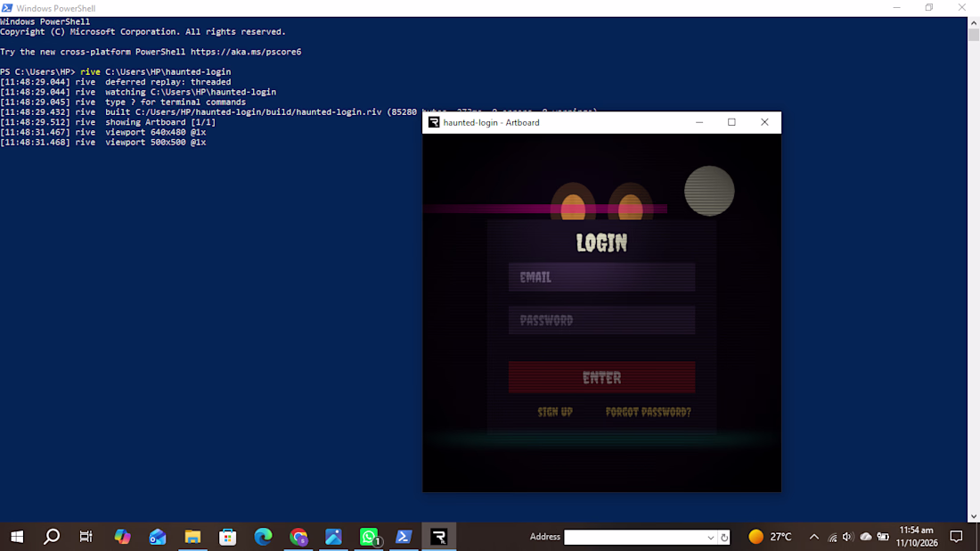The height and width of the screenshot is (551, 980).
Task: Launch Copilot from the taskbar
Action: 123,537
